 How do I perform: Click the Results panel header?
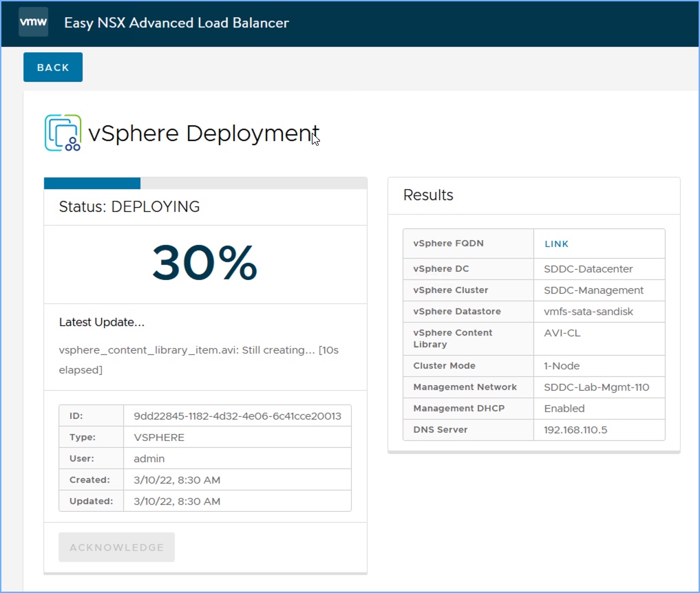428,195
